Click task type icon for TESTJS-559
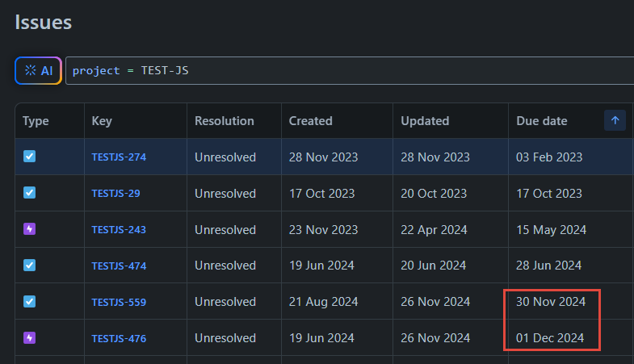The image size is (634, 364). (x=30, y=302)
